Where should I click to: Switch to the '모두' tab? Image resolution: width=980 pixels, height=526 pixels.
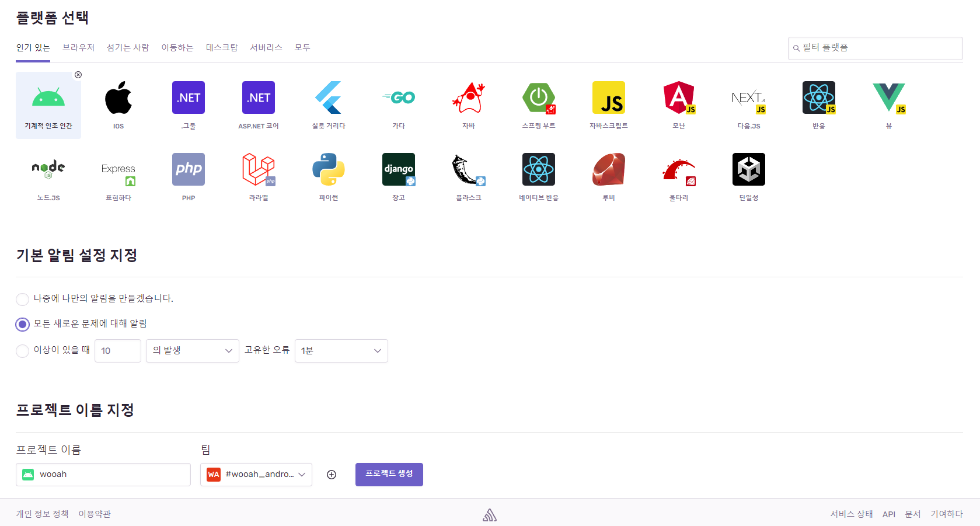point(302,47)
